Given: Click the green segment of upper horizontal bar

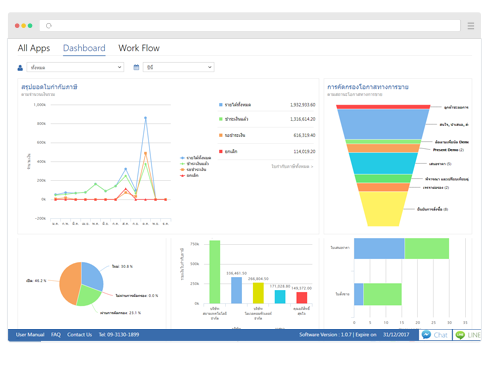Looking at the screenshot, I should coord(427,248).
